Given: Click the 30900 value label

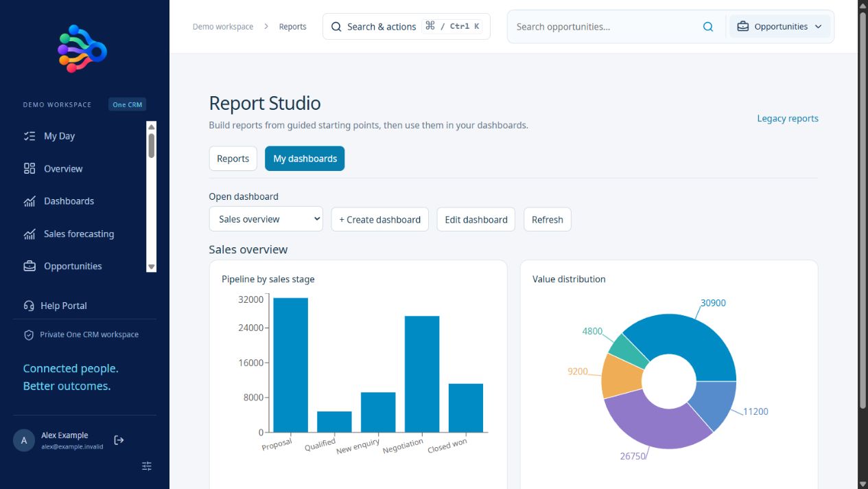Looking at the screenshot, I should tap(713, 303).
